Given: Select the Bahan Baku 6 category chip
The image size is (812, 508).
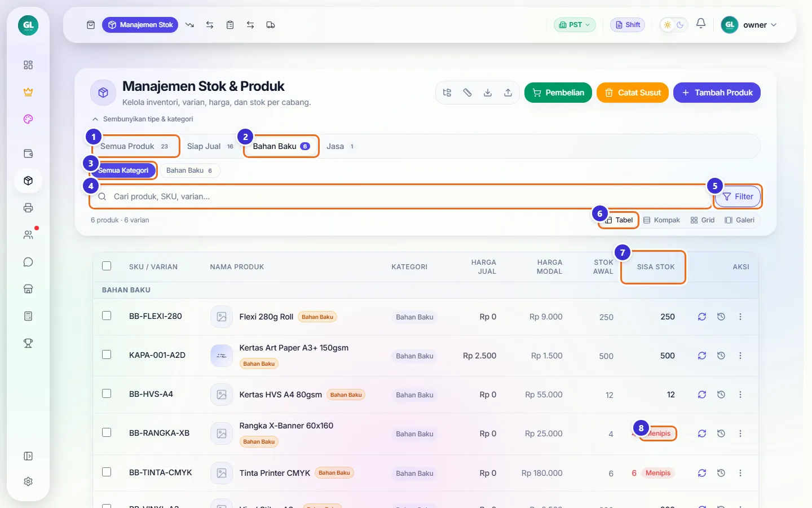Looking at the screenshot, I should pos(189,170).
